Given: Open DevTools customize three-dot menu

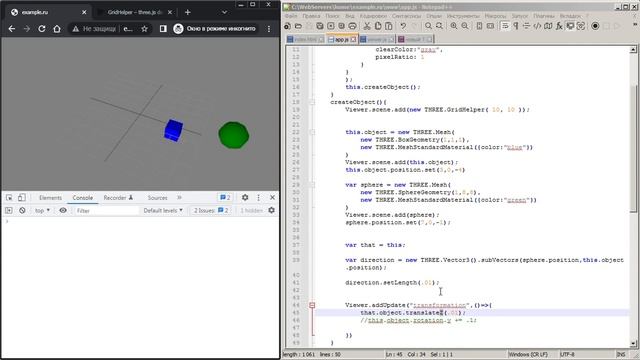Looking at the screenshot, I should [258, 198].
